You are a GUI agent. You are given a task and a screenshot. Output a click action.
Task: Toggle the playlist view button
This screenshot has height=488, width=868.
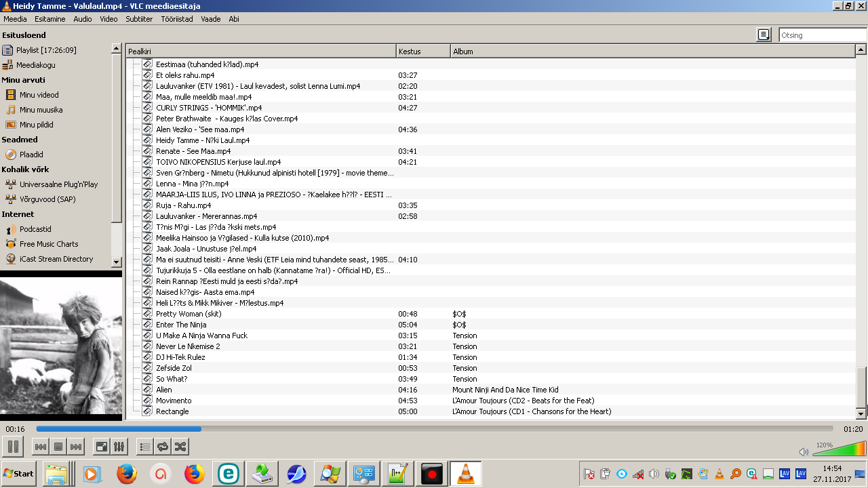[x=144, y=447]
